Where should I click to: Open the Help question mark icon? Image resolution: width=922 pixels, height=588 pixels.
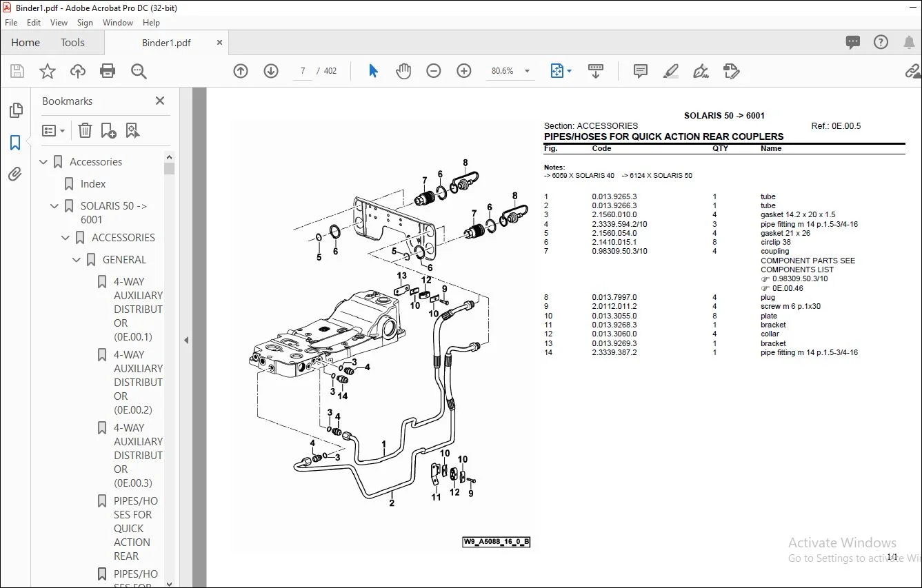coord(881,43)
